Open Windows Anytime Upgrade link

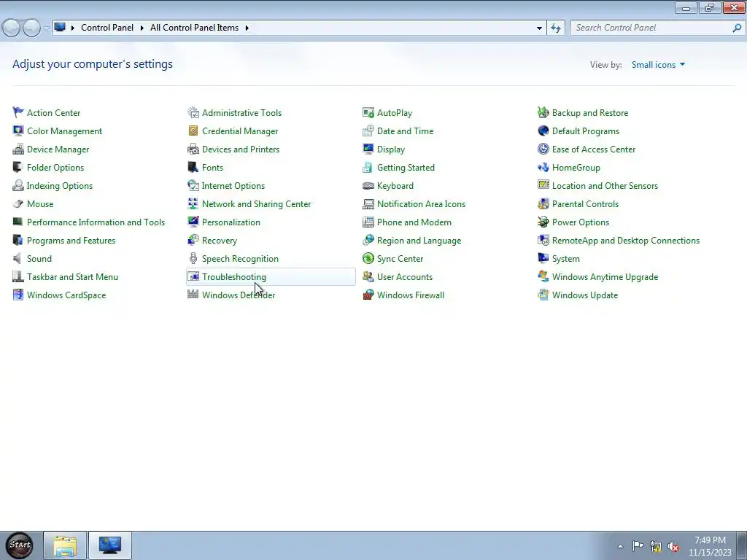click(x=605, y=276)
